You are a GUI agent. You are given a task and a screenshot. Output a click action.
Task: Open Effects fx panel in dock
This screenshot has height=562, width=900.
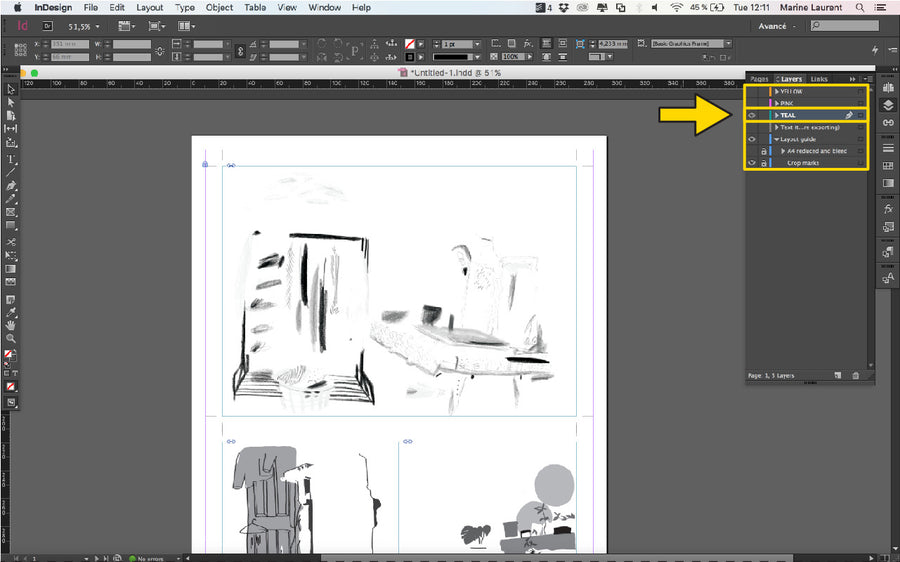[x=888, y=209]
